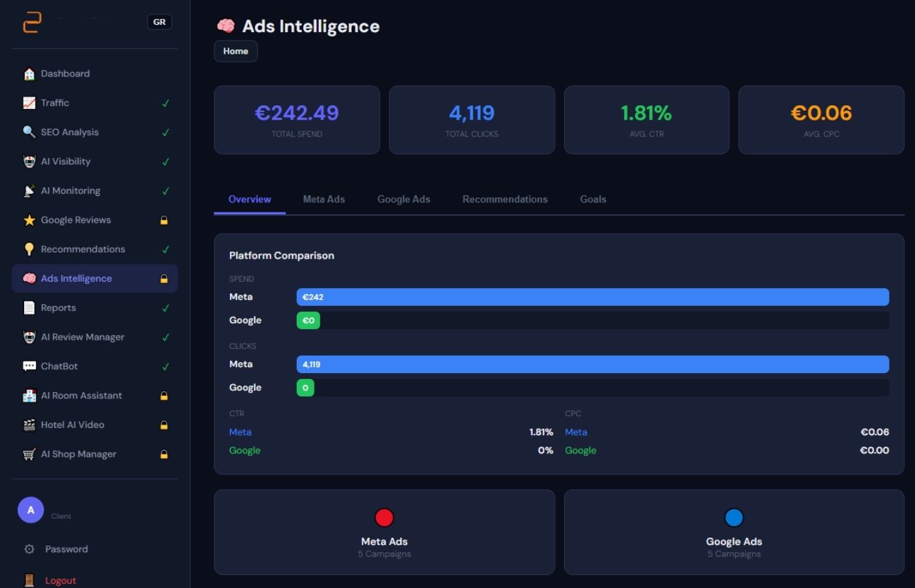Click the green checkmark next to Traffic
Viewport: 915px width, 588px height.
165,103
